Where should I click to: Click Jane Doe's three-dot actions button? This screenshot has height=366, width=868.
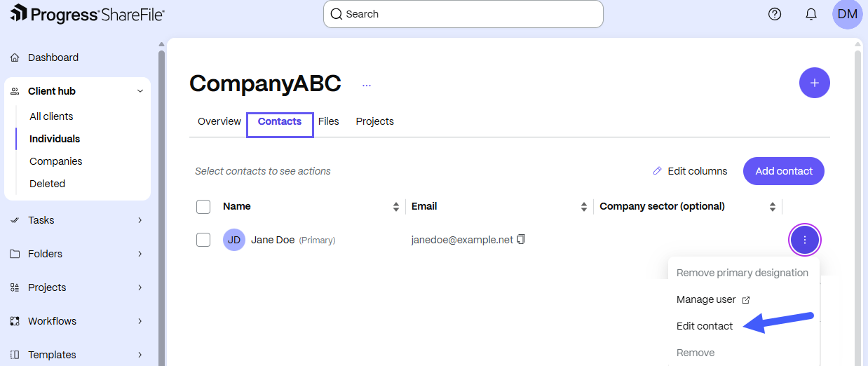point(805,240)
